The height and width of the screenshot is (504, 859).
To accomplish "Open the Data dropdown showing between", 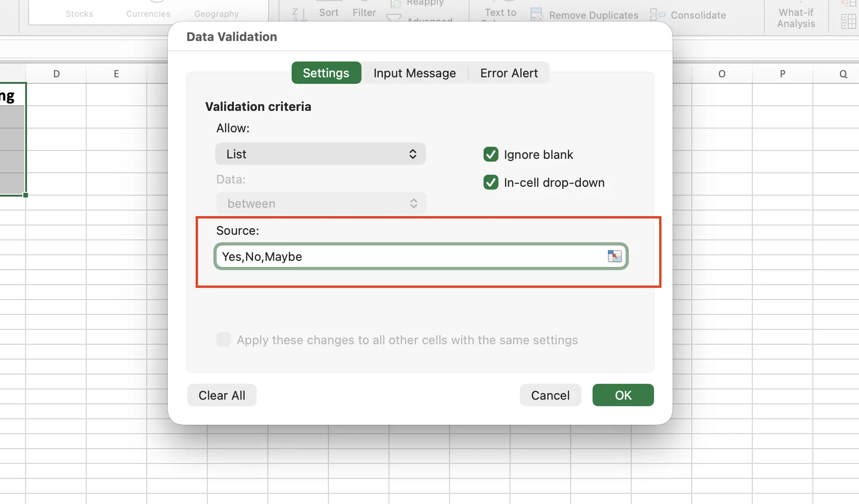I will coord(320,203).
